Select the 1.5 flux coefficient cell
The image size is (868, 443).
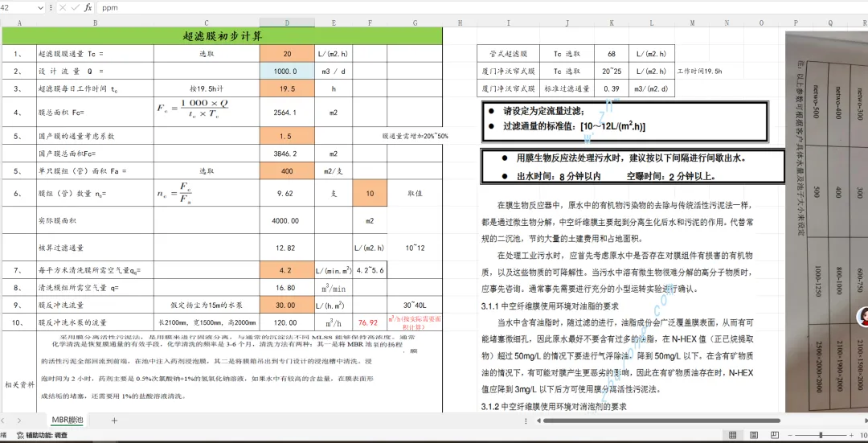point(287,136)
